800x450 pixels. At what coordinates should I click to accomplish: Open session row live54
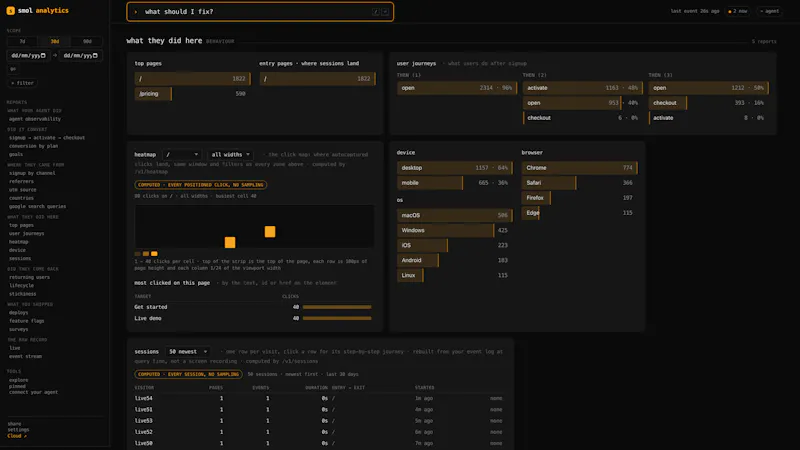coord(319,398)
